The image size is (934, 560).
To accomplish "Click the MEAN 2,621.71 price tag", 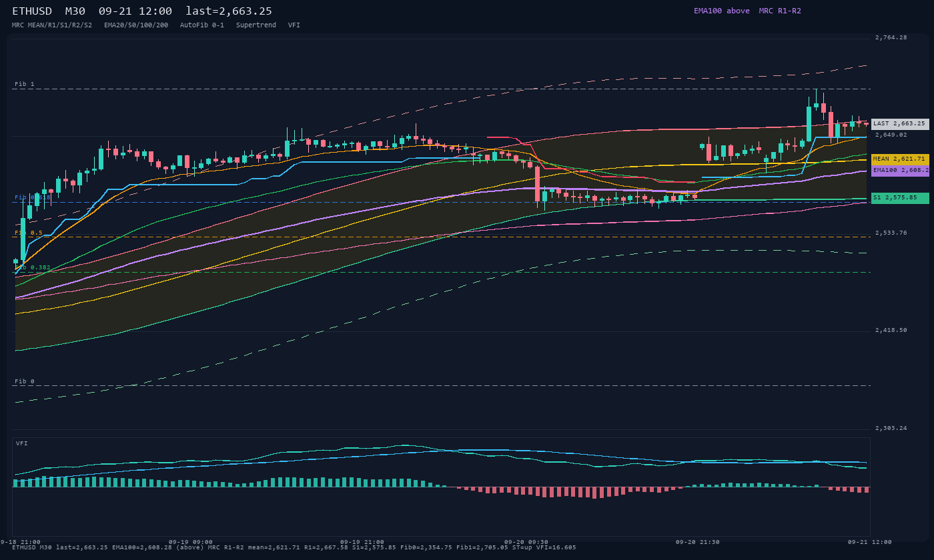I will pos(900,159).
